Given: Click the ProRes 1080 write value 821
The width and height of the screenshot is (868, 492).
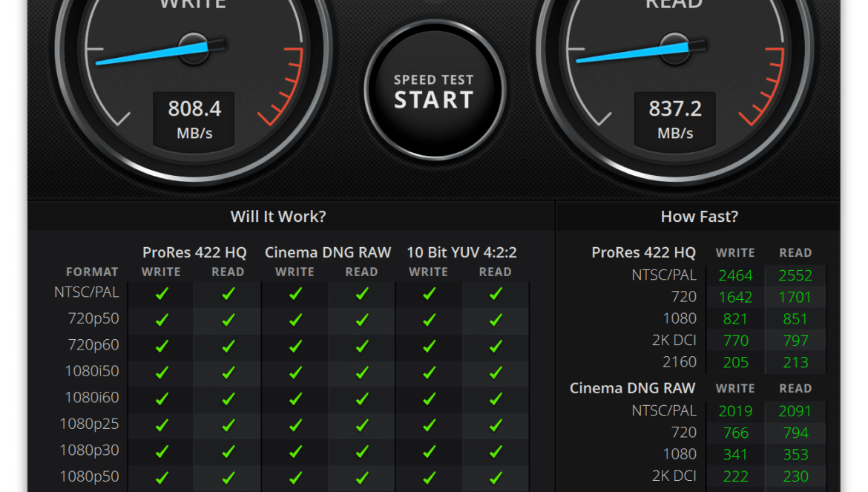Looking at the screenshot, I should (735, 319).
